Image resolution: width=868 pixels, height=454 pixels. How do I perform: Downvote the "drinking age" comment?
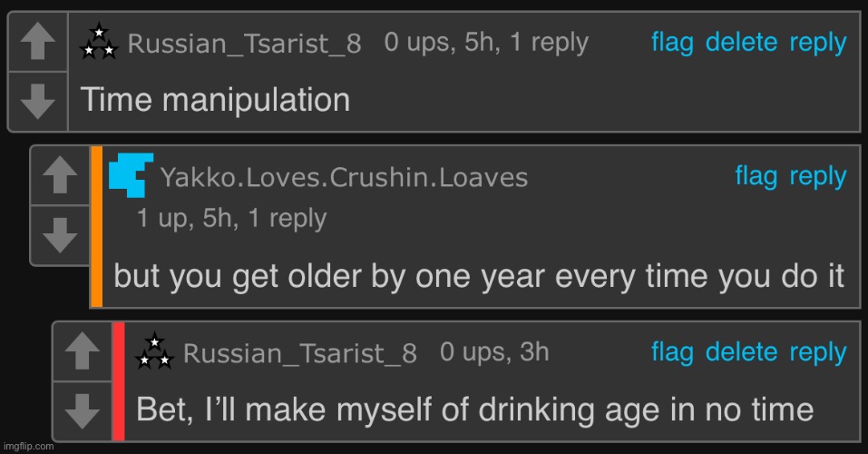tap(82, 411)
